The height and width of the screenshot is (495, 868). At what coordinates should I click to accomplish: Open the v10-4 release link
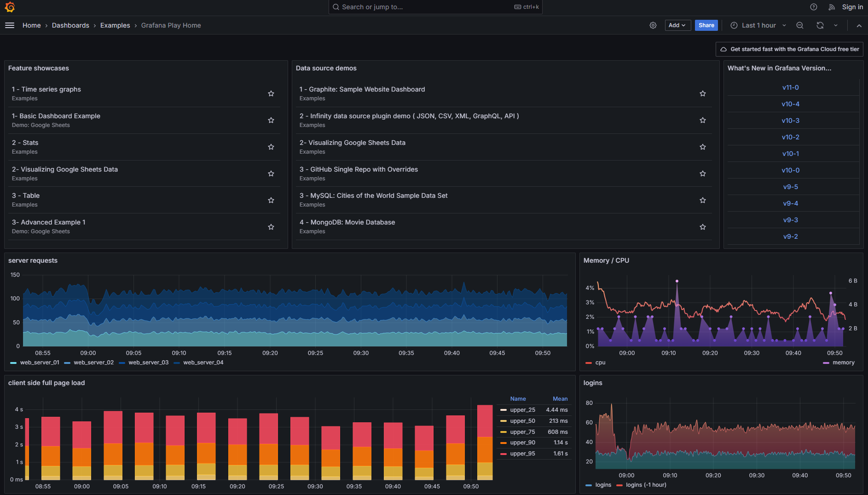coord(790,104)
